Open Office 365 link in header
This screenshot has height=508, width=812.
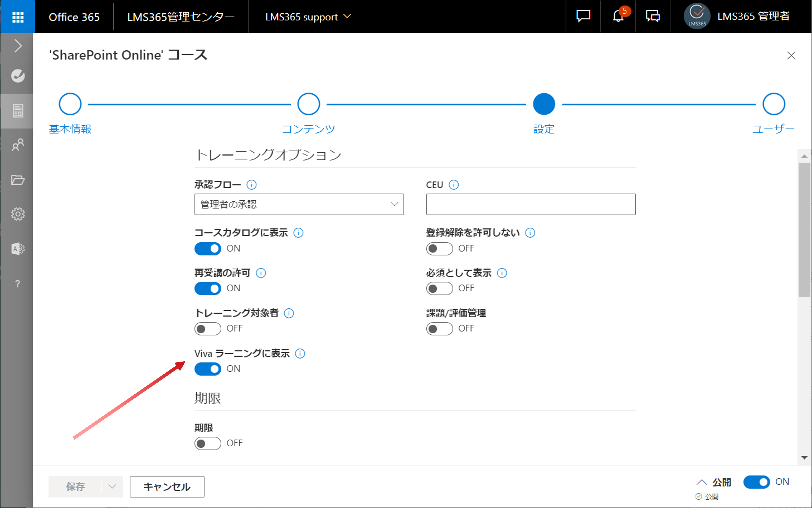(x=74, y=17)
